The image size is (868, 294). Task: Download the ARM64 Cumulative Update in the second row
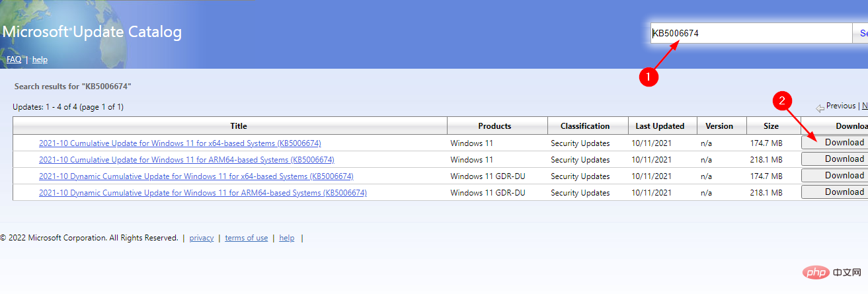tap(836, 159)
